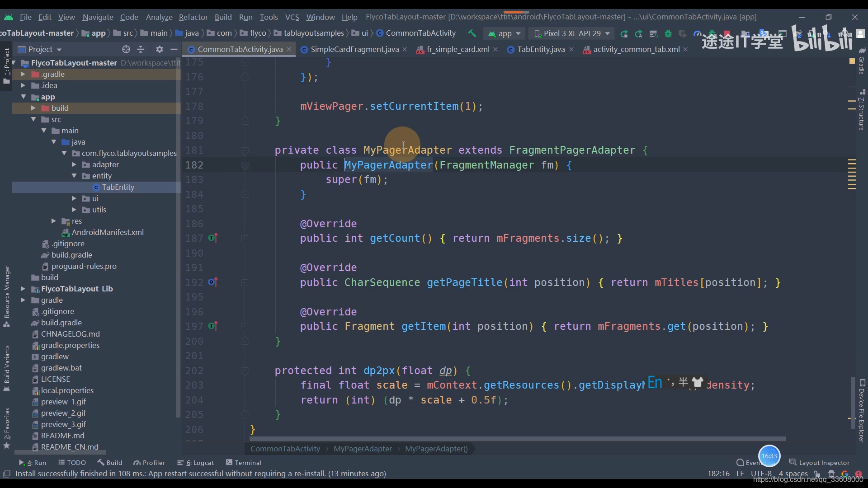Open the Layout Inspector

point(820,463)
